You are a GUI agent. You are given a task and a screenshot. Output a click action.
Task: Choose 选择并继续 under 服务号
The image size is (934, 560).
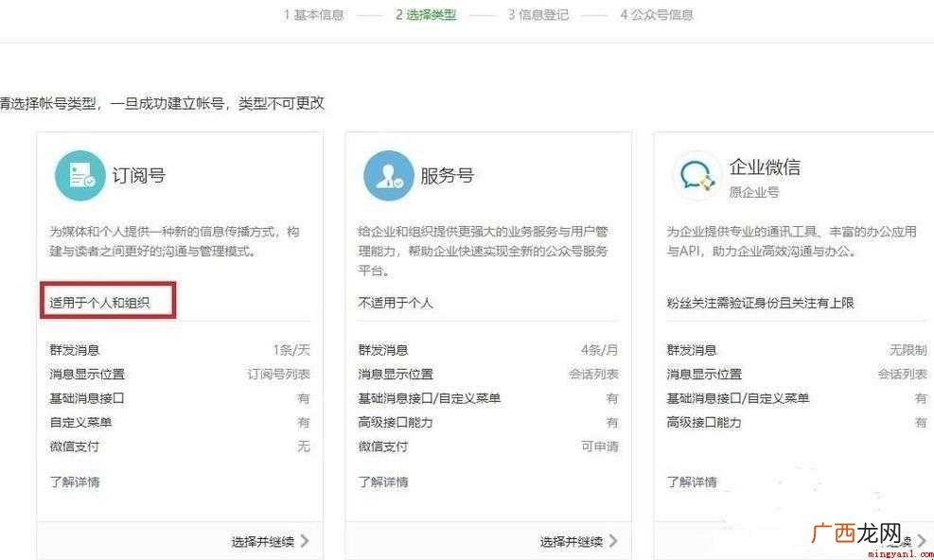coord(572,541)
